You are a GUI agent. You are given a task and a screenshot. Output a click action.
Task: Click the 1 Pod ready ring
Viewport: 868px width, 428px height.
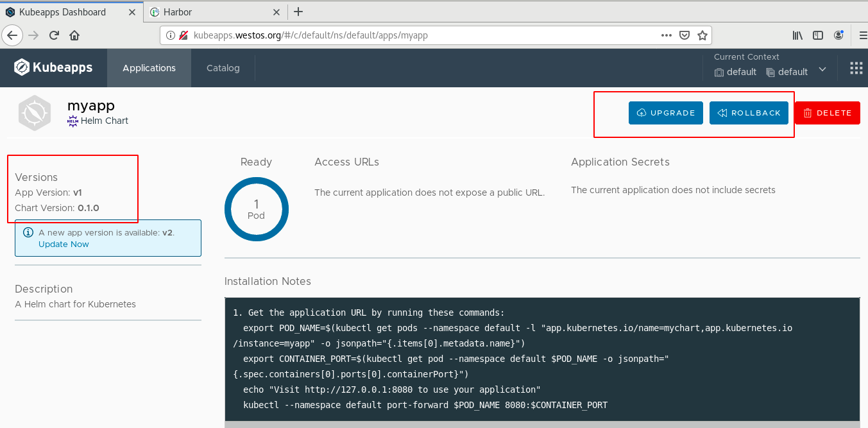tap(256, 209)
